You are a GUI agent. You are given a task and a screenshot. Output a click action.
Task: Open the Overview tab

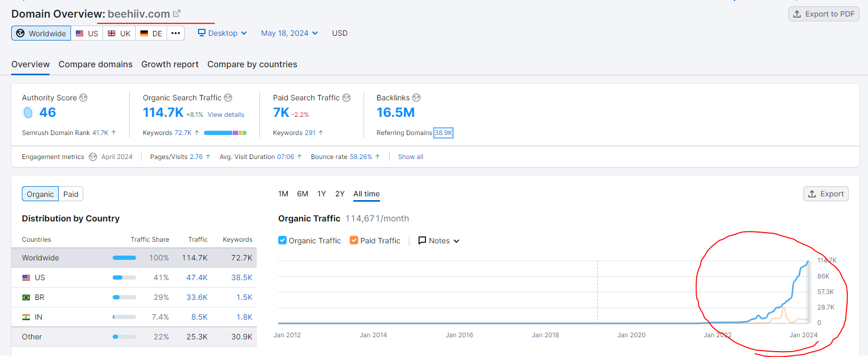pos(30,64)
